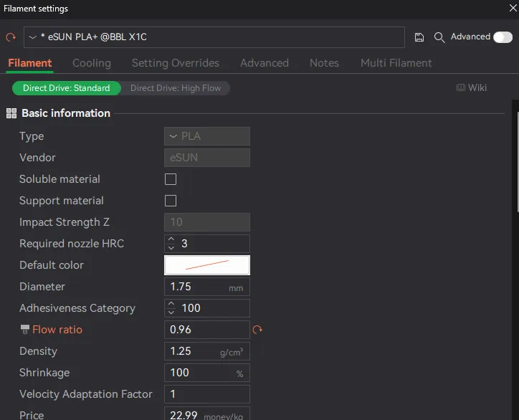Click the vertical scrollbar thumb
Image resolution: width=519 pixels, height=420 pixels.
(518, 162)
